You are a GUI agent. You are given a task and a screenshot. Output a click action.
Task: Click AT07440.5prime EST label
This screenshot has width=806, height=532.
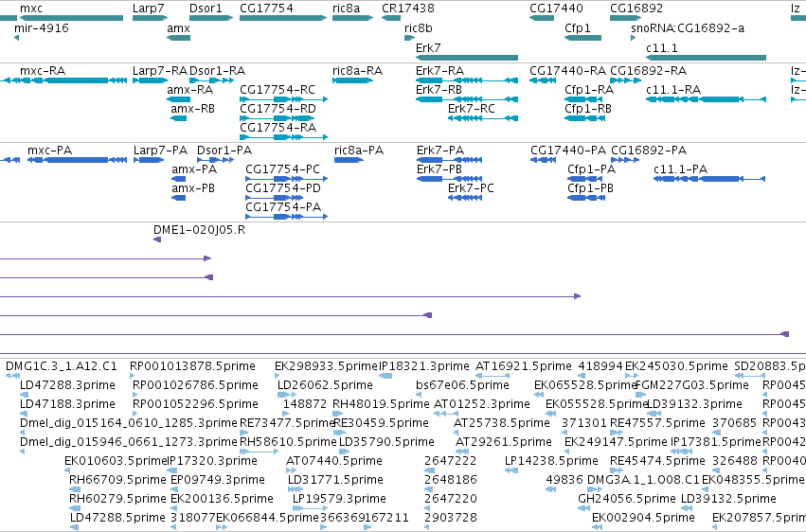(334, 461)
